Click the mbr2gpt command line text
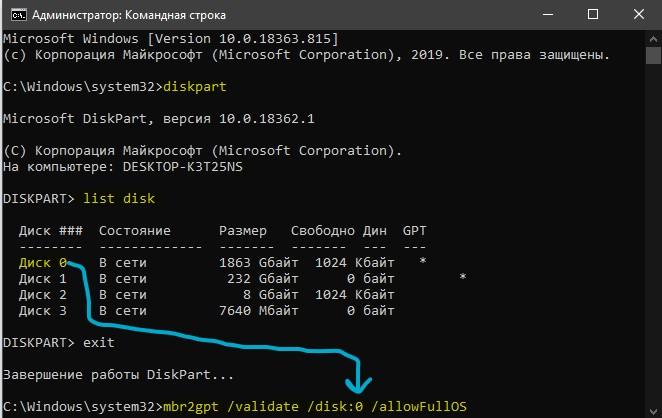 click(315, 407)
